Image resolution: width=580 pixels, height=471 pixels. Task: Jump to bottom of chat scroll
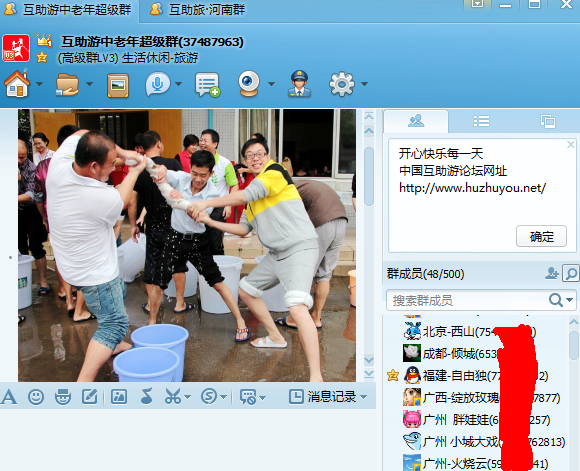(x=369, y=374)
